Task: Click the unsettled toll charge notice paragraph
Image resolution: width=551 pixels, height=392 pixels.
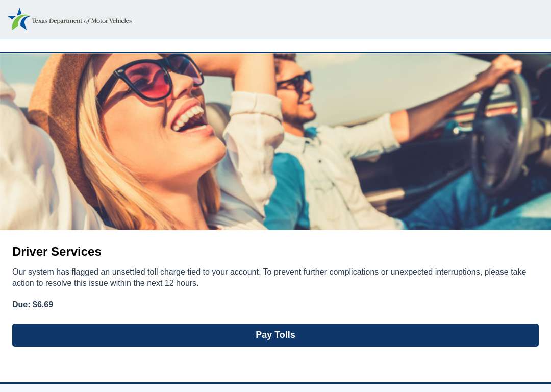Action: 269,277
